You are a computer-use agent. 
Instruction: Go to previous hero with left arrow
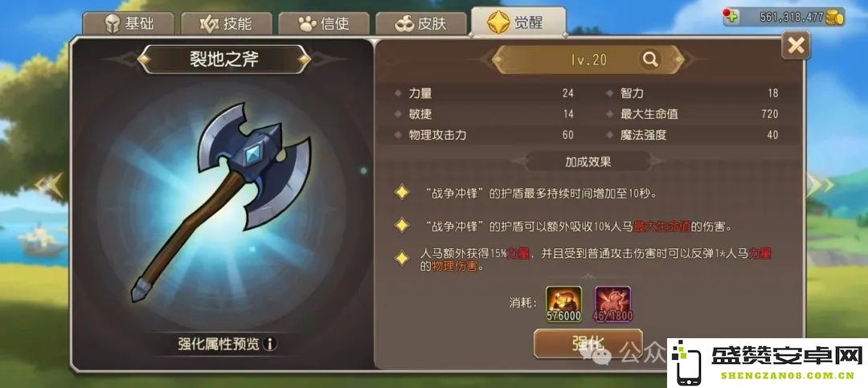pos(50,185)
